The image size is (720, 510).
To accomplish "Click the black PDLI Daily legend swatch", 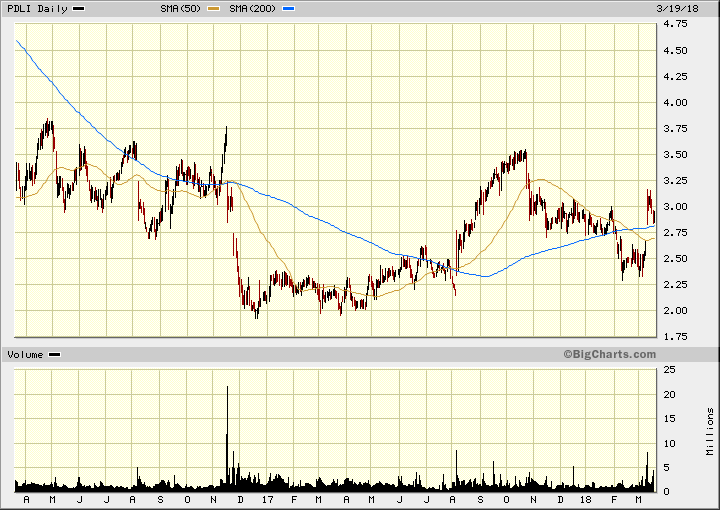I will click(79, 9).
